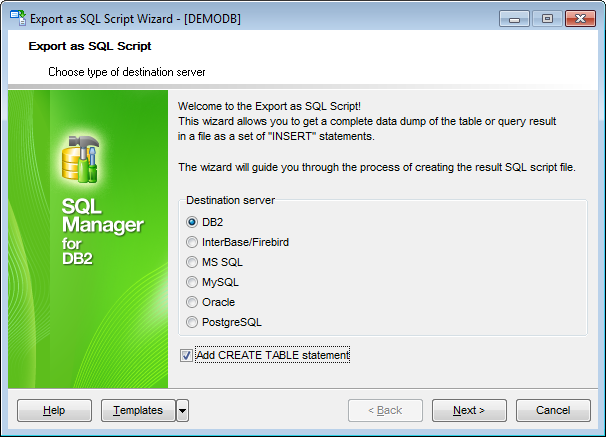This screenshot has height=437, width=606.
Task: Maximize the wizard window
Action: [547, 19]
